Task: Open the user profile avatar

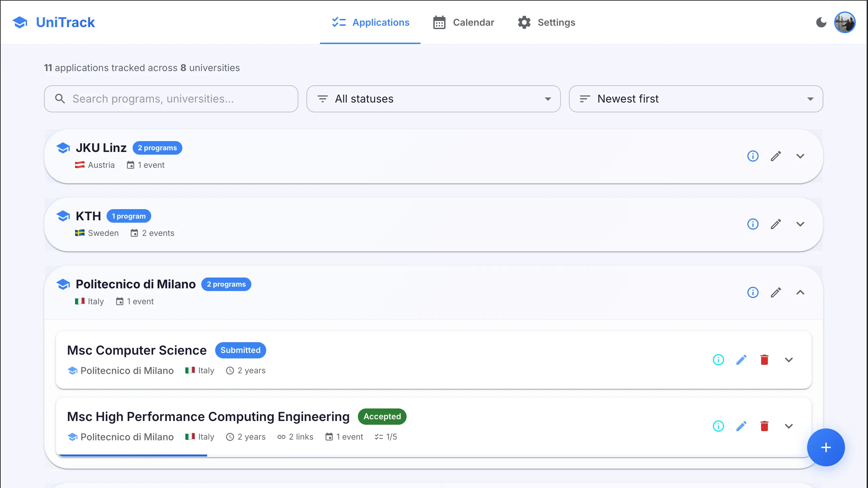Action: point(845,22)
